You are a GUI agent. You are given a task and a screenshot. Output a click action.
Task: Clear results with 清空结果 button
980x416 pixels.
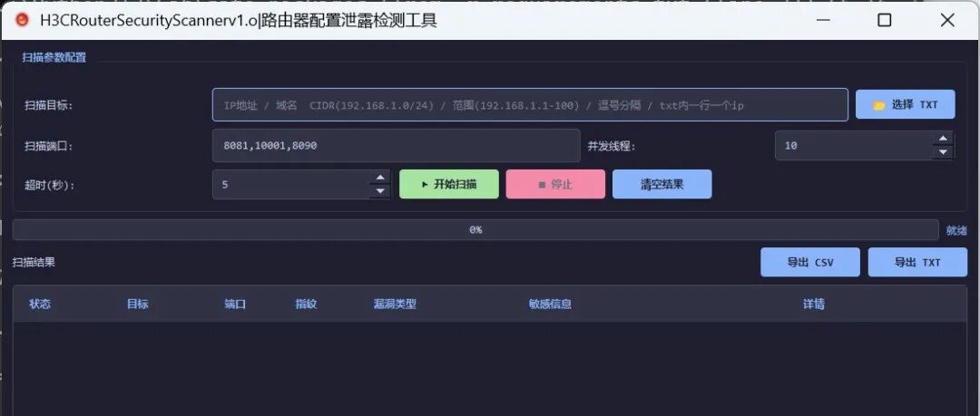(661, 184)
